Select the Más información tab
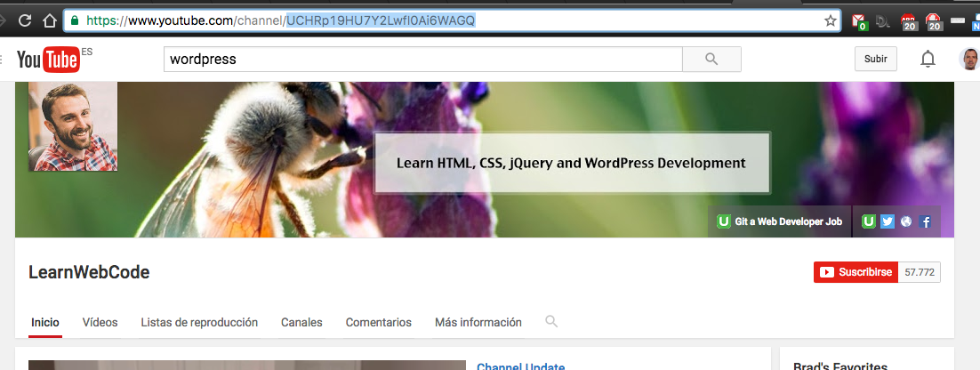The height and width of the screenshot is (370, 980). tap(478, 322)
